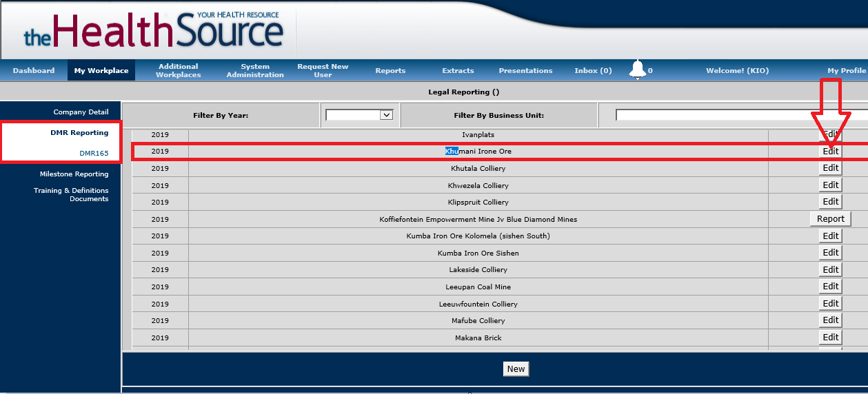868x394 pixels.
Task: Click the HealthSource logo
Action: click(x=153, y=30)
